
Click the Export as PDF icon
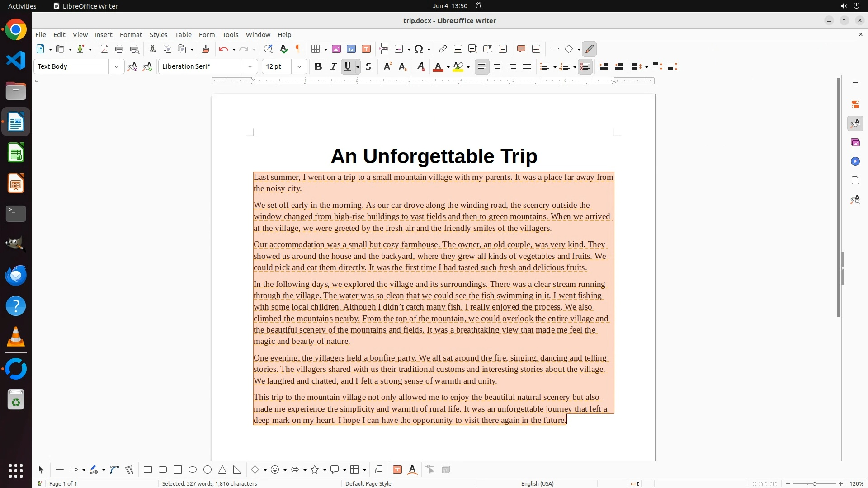click(104, 49)
